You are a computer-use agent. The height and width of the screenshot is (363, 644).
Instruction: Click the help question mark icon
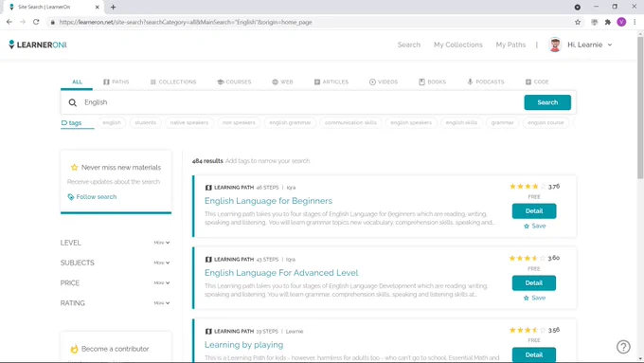click(623, 347)
